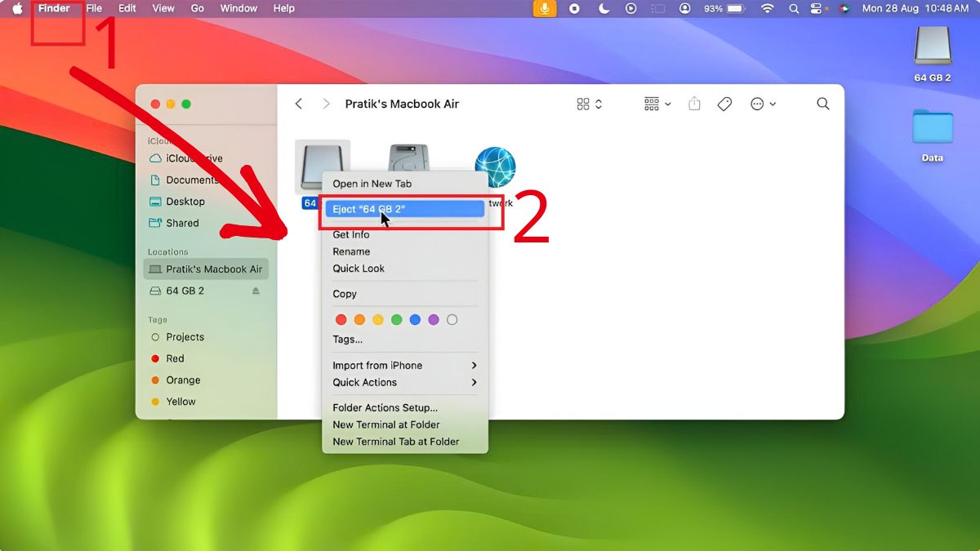Select 64 GB 2 in sidebar Locations
This screenshot has width=980, height=551.
point(177,291)
